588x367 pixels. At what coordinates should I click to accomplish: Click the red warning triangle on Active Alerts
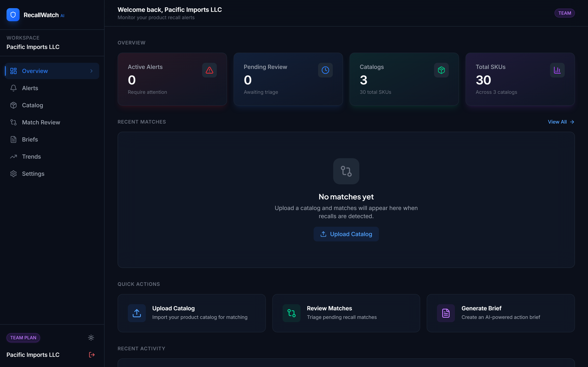pos(209,70)
